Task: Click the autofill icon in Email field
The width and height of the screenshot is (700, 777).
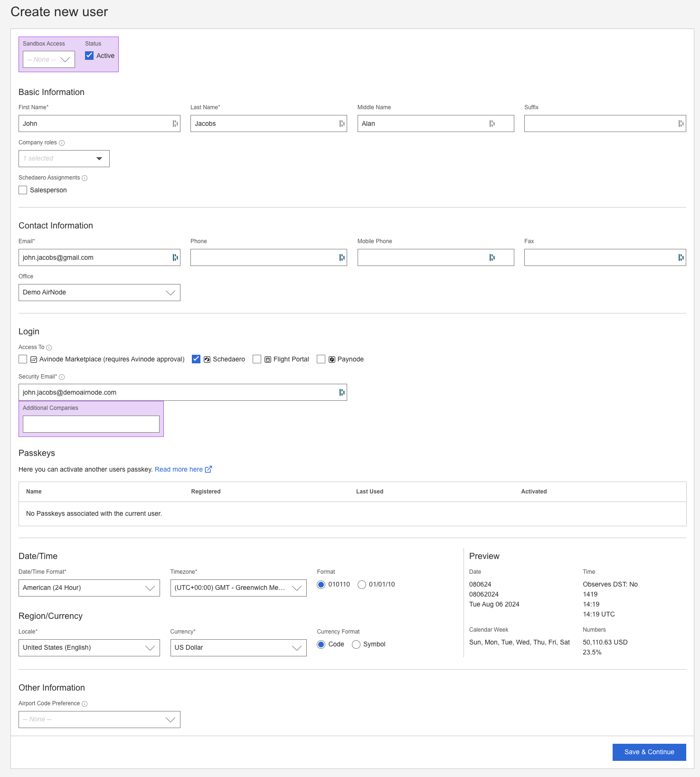Action: click(x=175, y=257)
